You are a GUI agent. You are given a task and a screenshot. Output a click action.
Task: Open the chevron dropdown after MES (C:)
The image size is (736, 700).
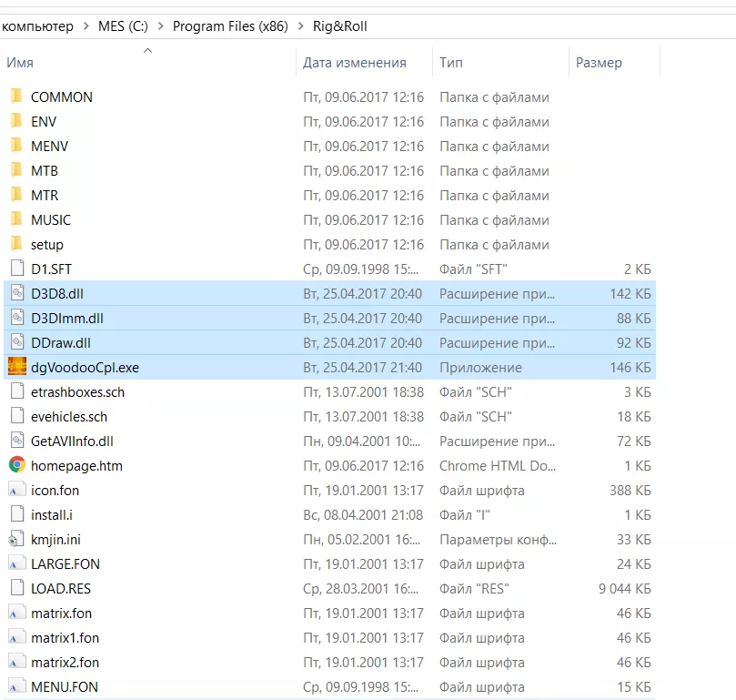click(162, 26)
